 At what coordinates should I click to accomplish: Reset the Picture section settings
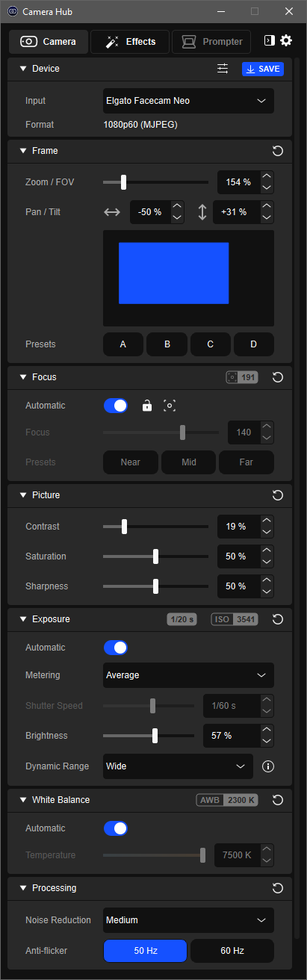278,495
